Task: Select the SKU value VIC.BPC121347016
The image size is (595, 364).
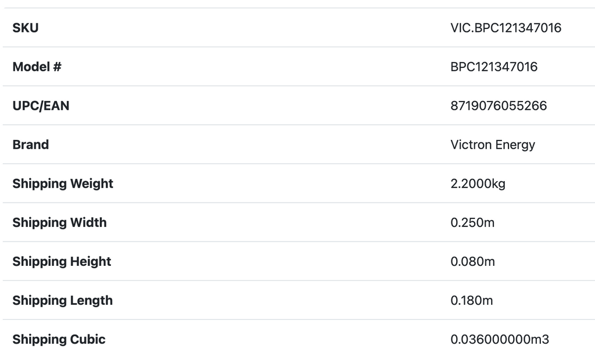Action: point(506,28)
